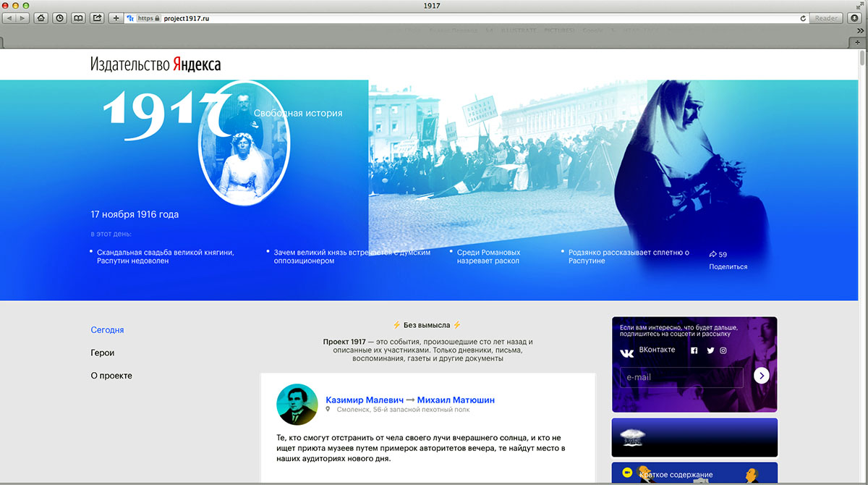Viewport: 868px width, 485px height.
Task: Select the Сегодня menu item
Action: tap(107, 330)
